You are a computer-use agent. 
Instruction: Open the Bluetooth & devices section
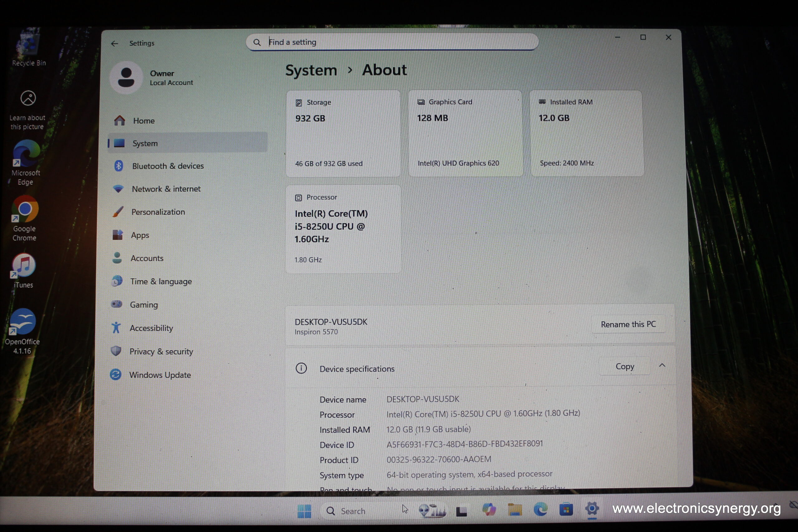coord(168,166)
